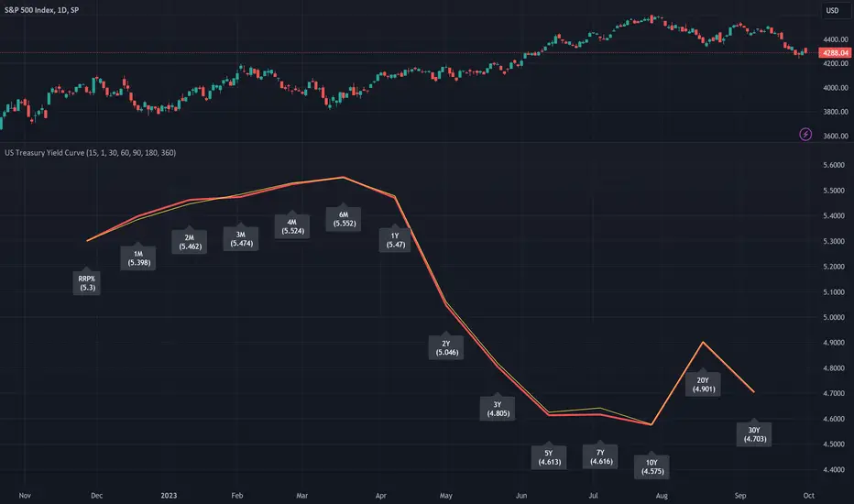Click the US Treasury Yield Curve indicator title
The image size is (854, 504).
tap(91, 152)
